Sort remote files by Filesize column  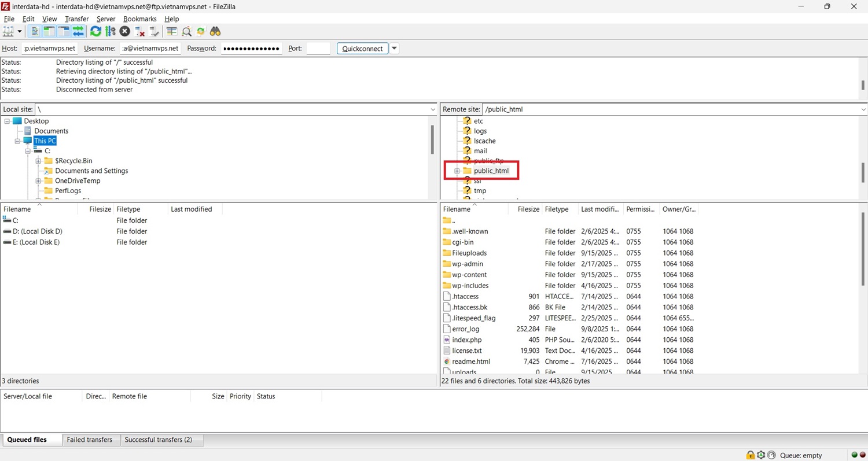tap(528, 209)
